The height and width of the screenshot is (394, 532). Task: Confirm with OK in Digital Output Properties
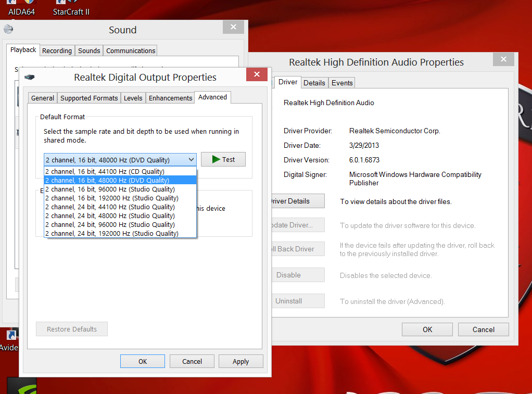[143, 361]
